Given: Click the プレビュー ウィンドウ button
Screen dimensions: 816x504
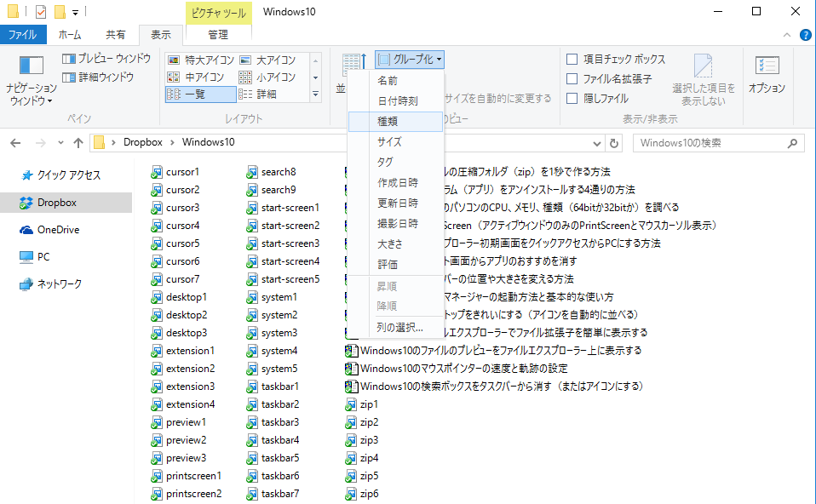Looking at the screenshot, I should pyautogui.click(x=106, y=59).
